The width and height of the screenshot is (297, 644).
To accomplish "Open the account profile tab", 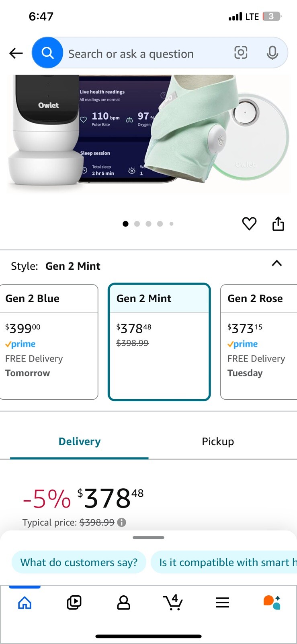I will tap(123, 603).
